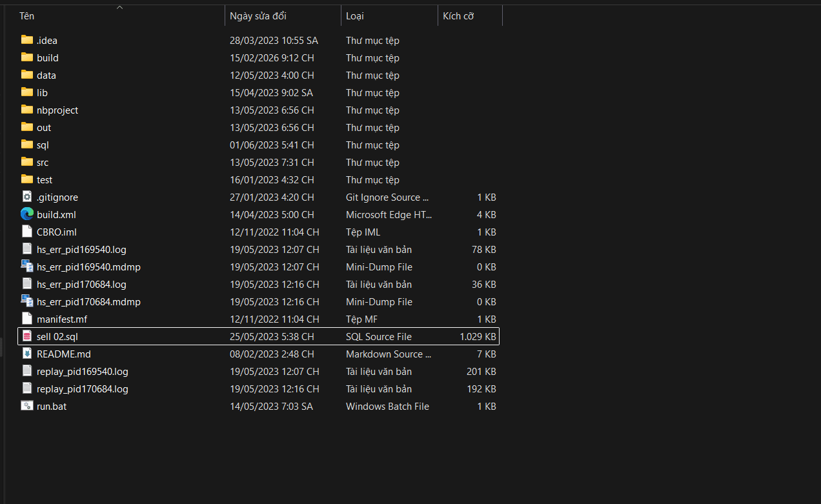The width and height of the screenshot is (821, 504).
Task: Click the 1.029 KB size value
Action: pyautogui.click(x=478, y=336)
